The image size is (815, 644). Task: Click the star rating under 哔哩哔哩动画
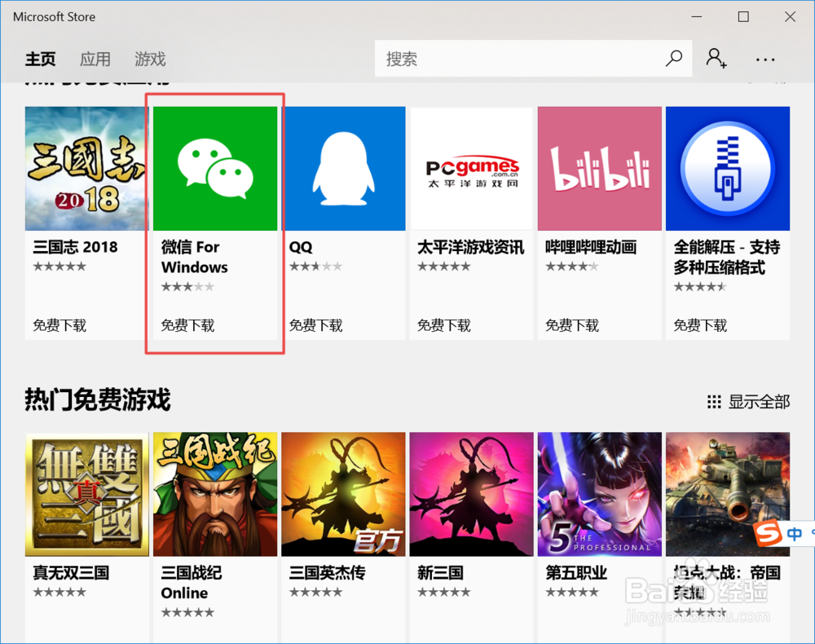(x=572, y=267)
